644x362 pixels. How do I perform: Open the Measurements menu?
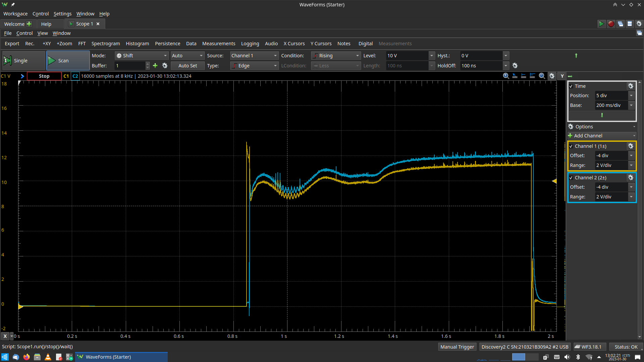click(x=218, y=43)
